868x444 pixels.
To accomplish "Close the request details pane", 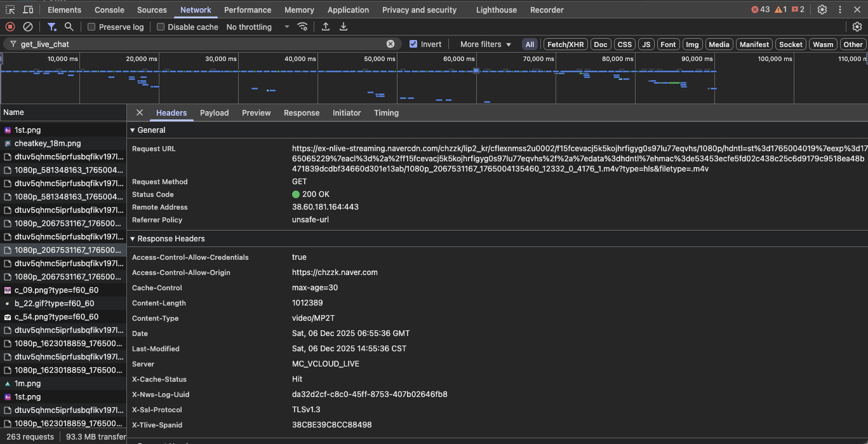I will pos(140,112).
